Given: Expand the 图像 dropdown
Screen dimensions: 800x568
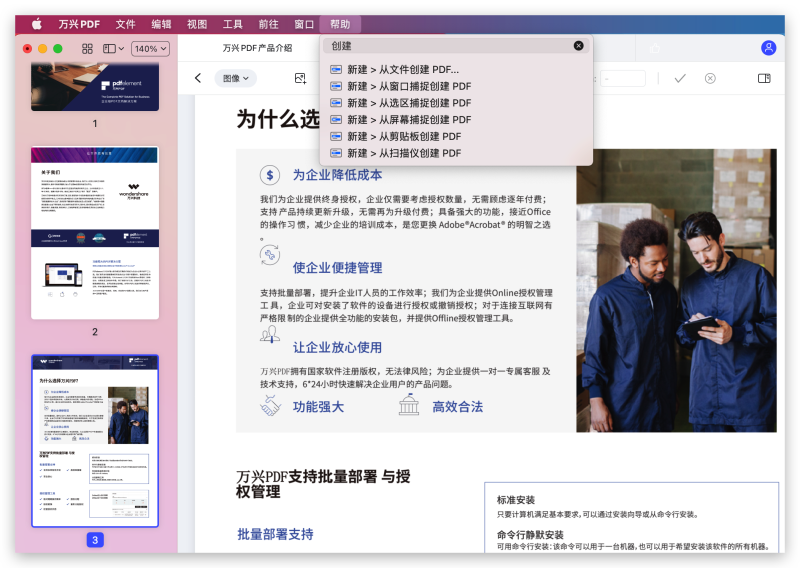Looking at the screenshot, I should click(237, 78).
